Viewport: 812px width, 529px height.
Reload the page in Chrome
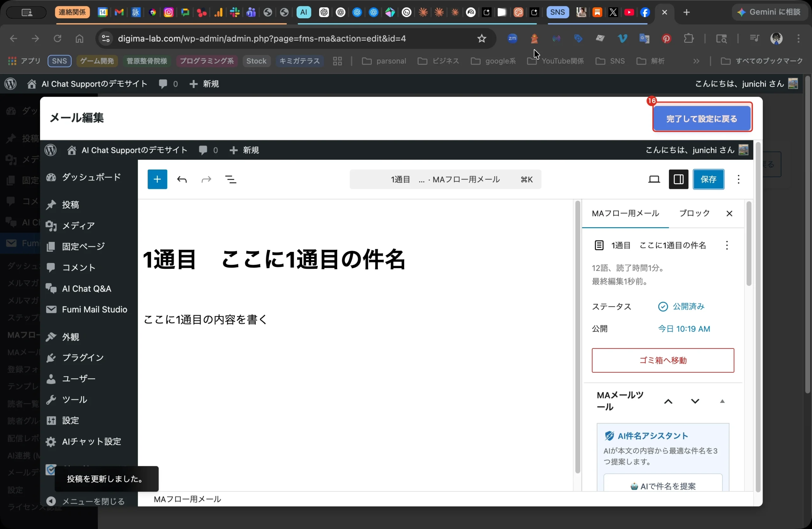(x=58, y=39)
